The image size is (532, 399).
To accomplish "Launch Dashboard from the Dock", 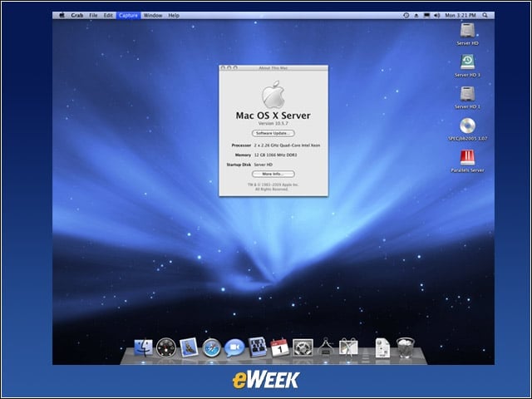I will (166, 347).
